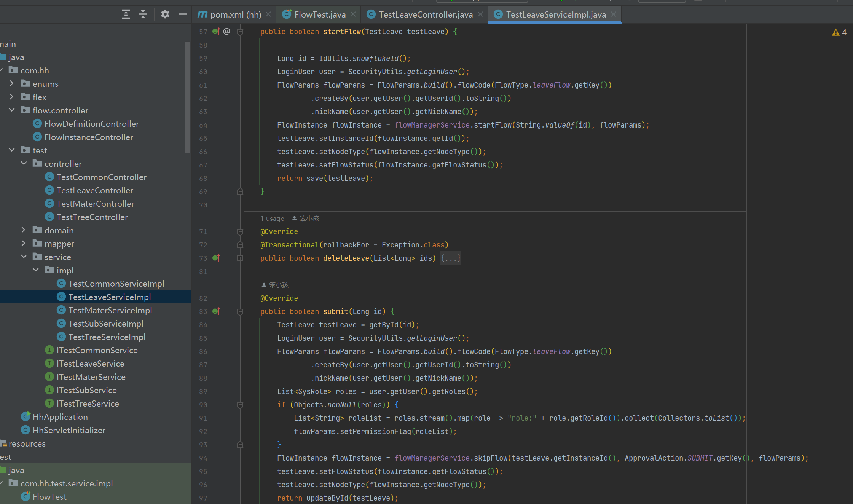Image resolution: width=853 pixels, height=504 pixels.
Task: Close the TestLeaveController.java tab
Action: (480, 14)
